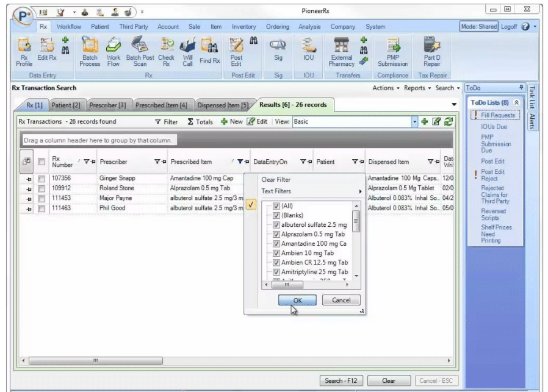The width and height of the screenshot is (548, 392).
Task: Open the View dropdown arrow
Action: 414,121
